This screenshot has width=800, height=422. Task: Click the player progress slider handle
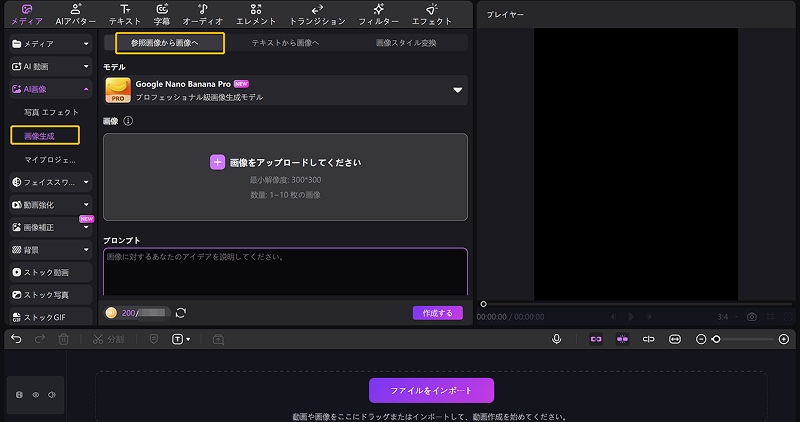point(483,304)
